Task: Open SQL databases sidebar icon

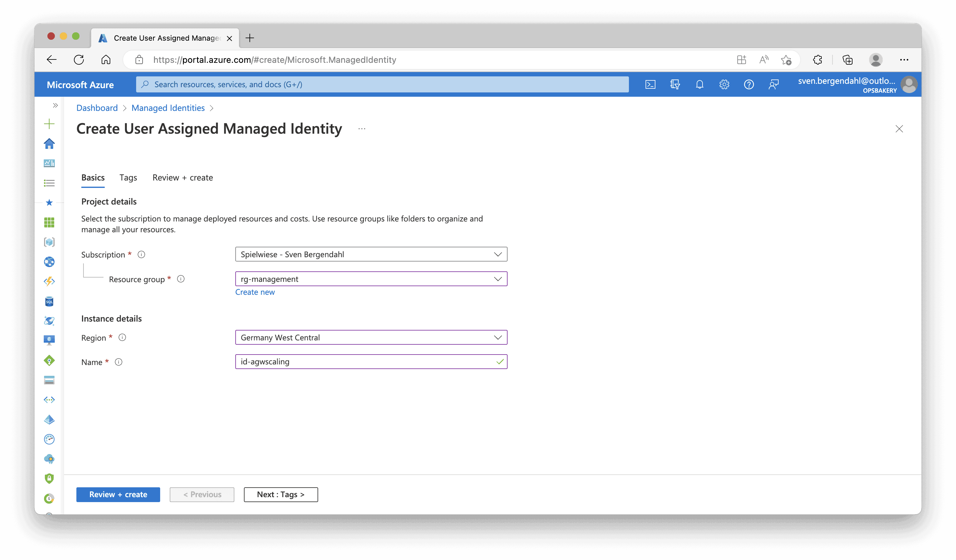Action: (x=49, y=301)
